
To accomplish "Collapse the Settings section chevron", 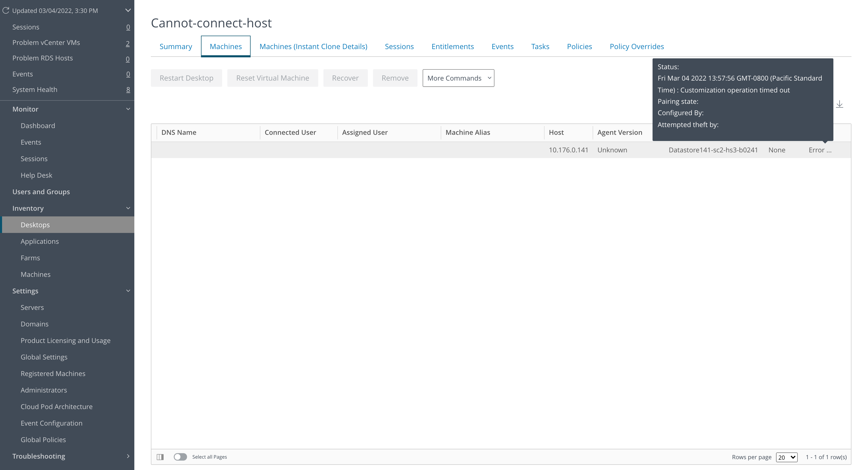I will pos(128,291).
